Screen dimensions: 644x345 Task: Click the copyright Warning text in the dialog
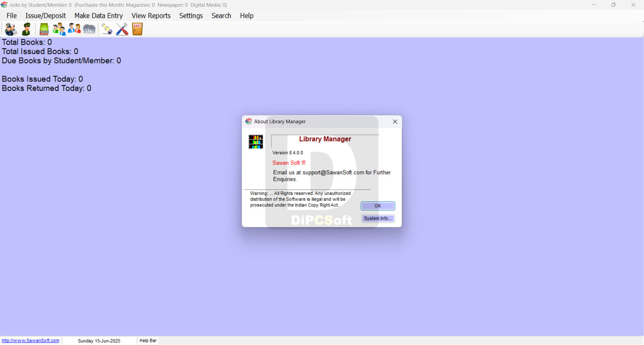300,199
